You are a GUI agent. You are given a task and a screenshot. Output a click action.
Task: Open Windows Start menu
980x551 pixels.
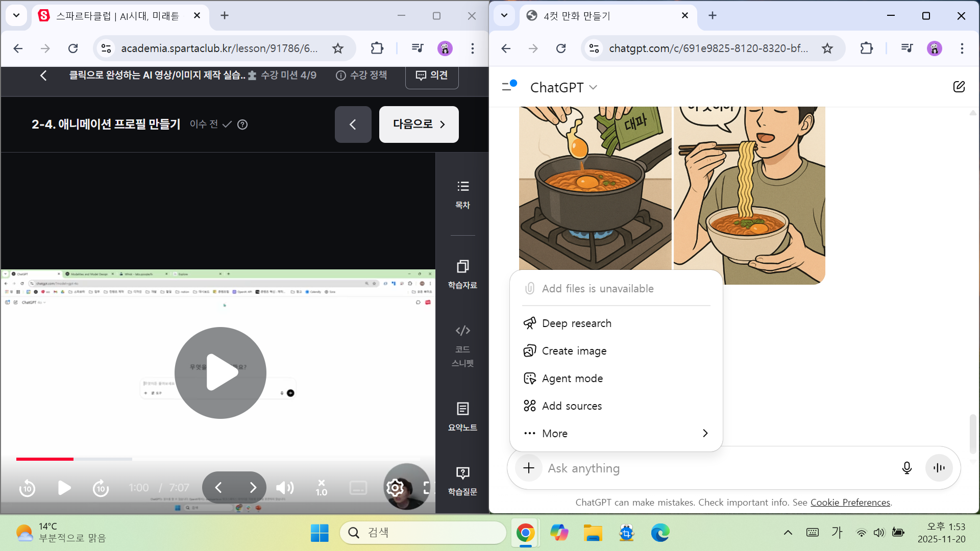320,533
